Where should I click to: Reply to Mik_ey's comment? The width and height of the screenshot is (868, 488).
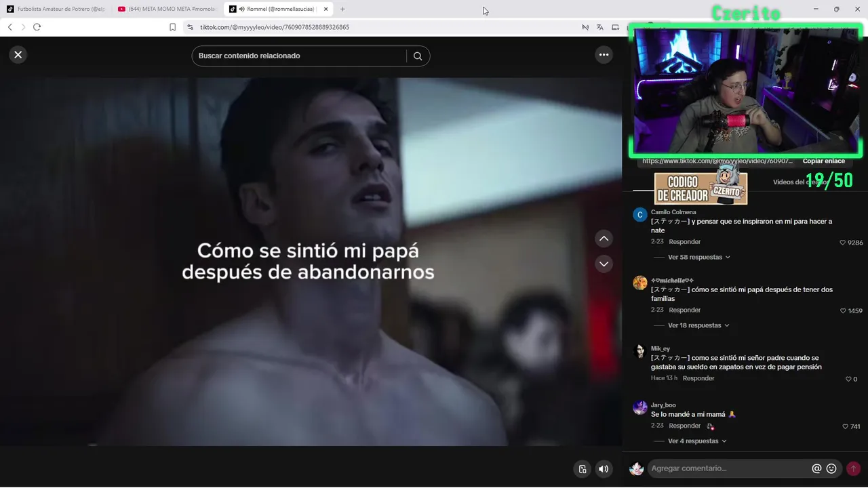(698, 378)
